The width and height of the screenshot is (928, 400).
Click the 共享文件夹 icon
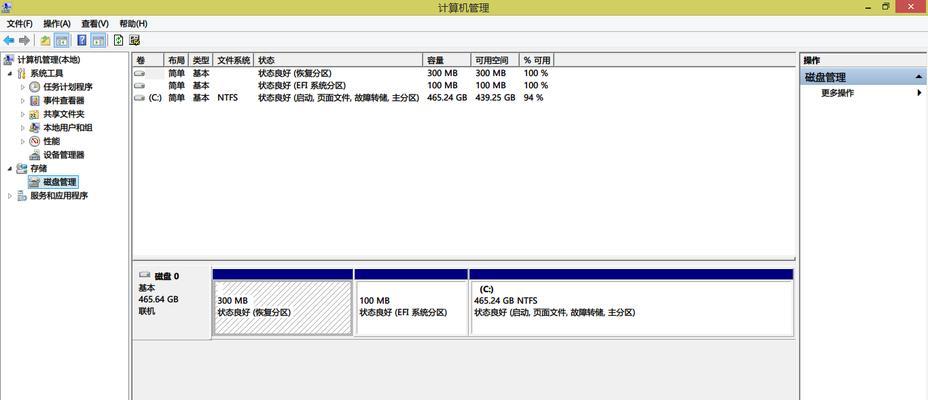tap(35, 114)
